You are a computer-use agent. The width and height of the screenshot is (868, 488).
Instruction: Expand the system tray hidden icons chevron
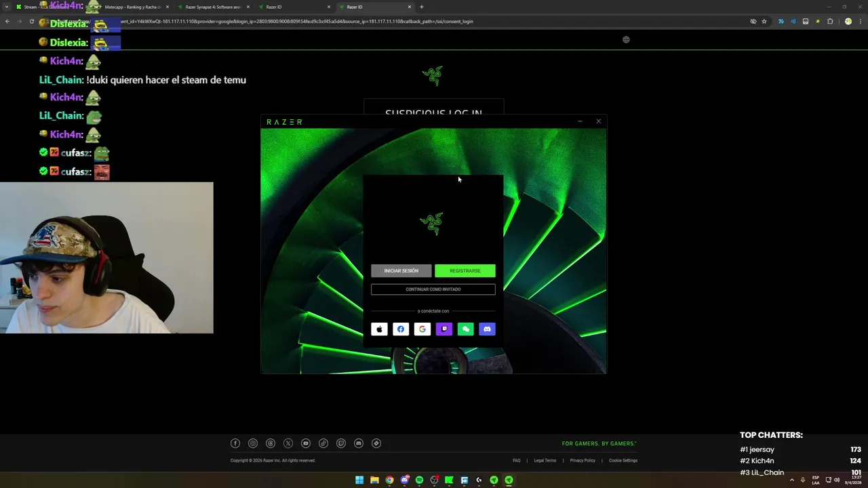pos(791,480)
